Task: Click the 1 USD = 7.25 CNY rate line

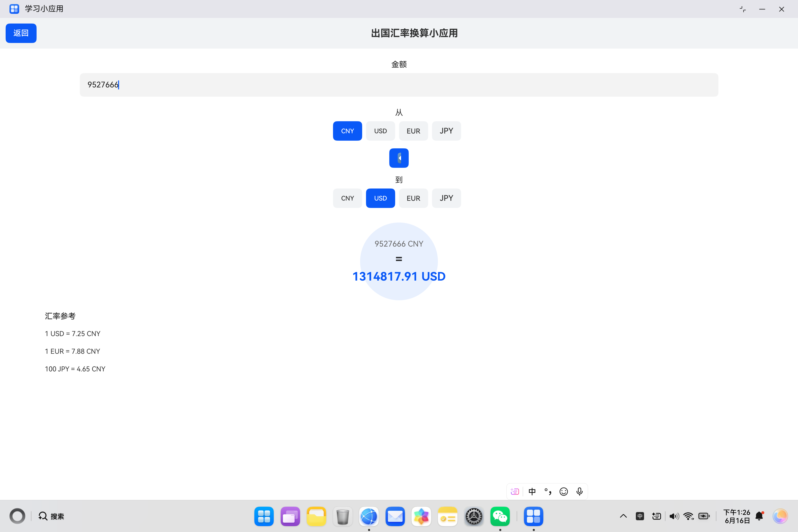Action: click(73, 334)
